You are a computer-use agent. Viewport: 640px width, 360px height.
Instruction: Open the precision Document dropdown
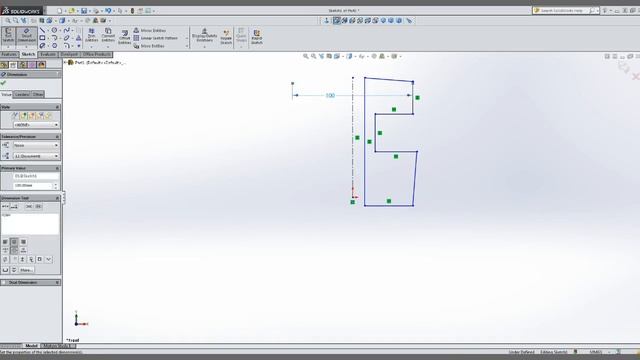point(36,156)
